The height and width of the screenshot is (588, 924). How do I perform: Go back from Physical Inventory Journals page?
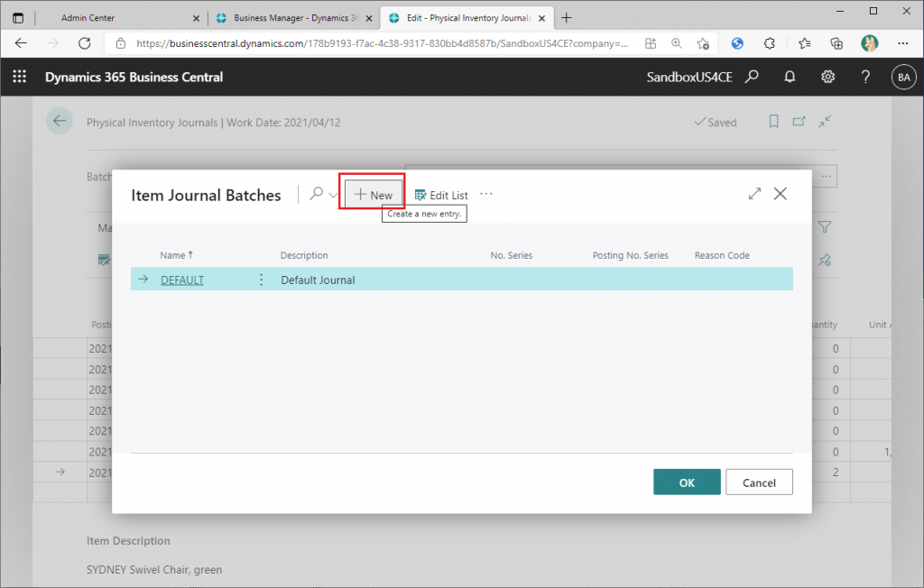click(x=60, y=122)
